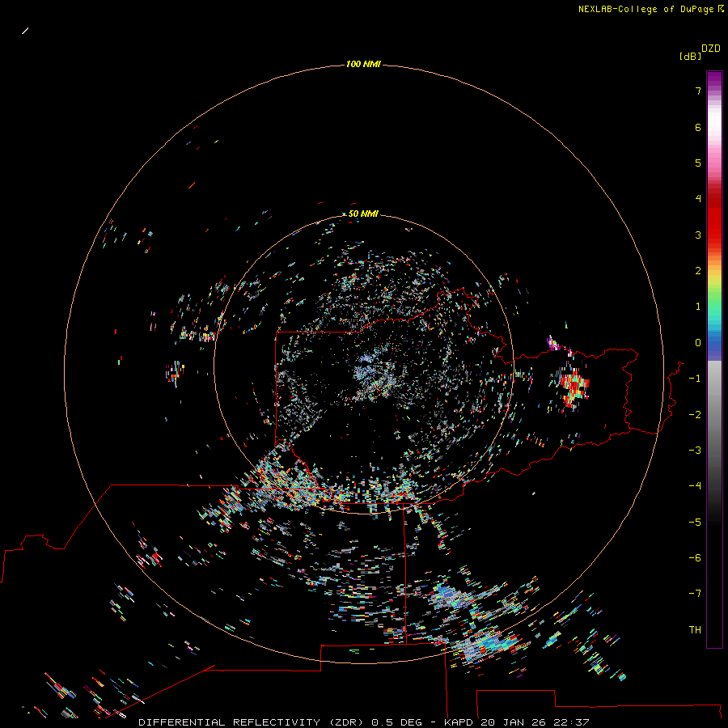This screenshot has width=728, height=728.
Task: Click the DZD colorbar title
Action: (x=711, y=49)
